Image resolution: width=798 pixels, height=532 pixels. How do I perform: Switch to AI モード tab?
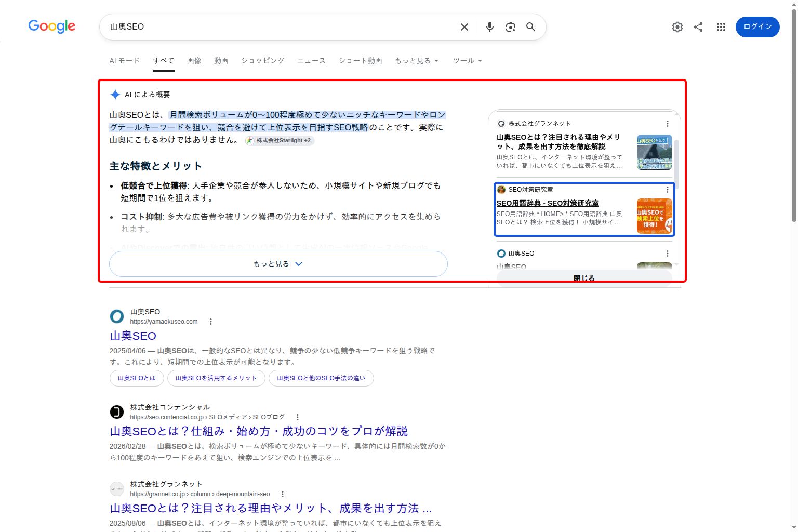(125, 61)
